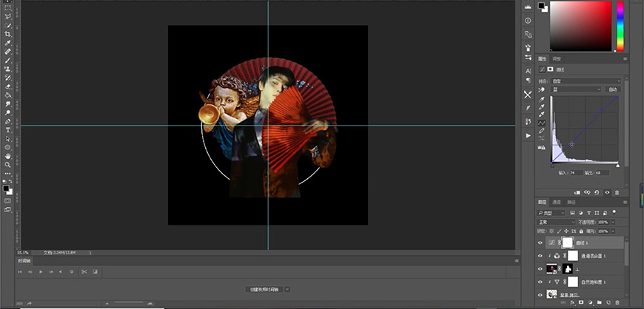644x309 pixels.
Task: Select the Quick Selection tool
Action: pyautogui.click(x=8, y=25)
